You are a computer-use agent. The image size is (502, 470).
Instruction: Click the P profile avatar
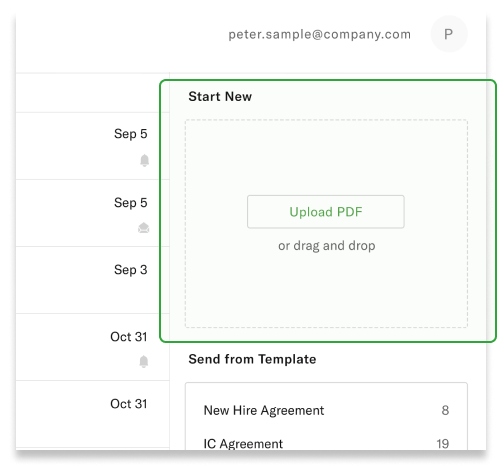[449, 34]
